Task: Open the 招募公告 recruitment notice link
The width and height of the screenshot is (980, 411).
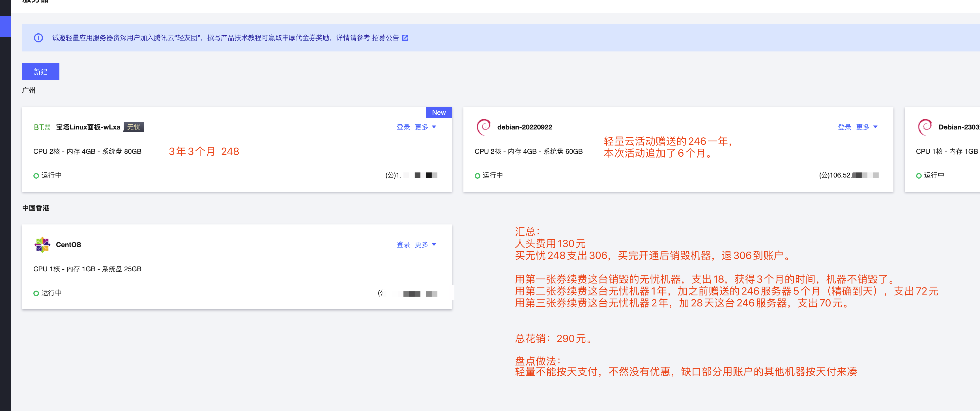Action: (x=385, y=38)
